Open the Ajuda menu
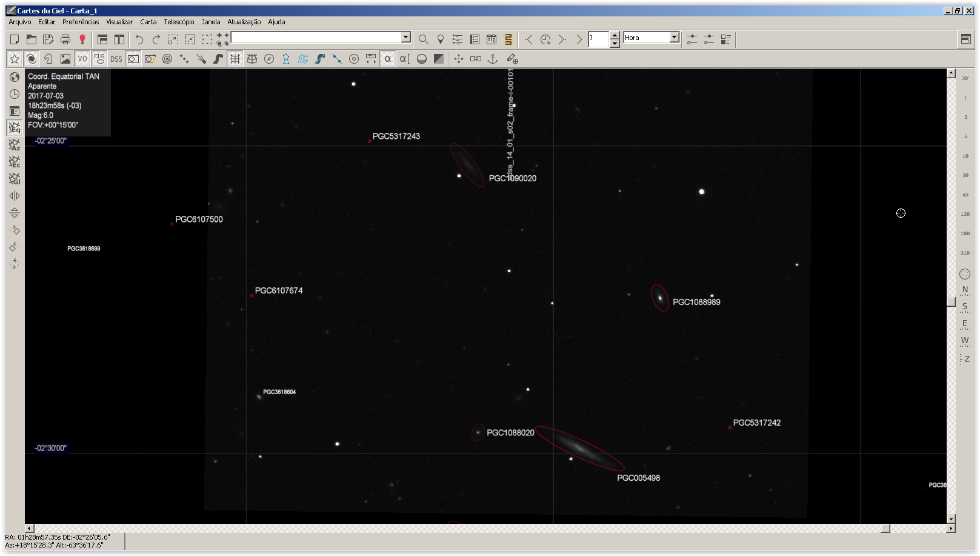The height and width of the screenshot is (556, 980). (276, 22)
